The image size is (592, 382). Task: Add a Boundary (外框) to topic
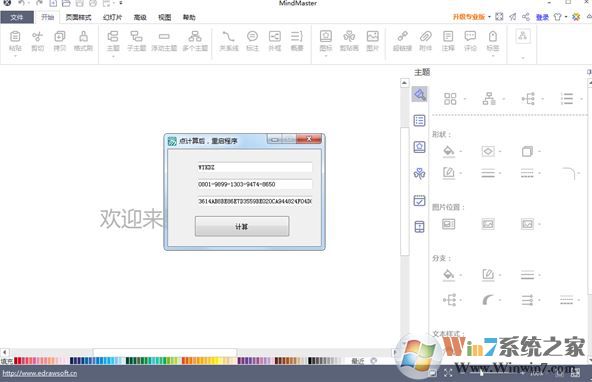(x=274, y=41)
